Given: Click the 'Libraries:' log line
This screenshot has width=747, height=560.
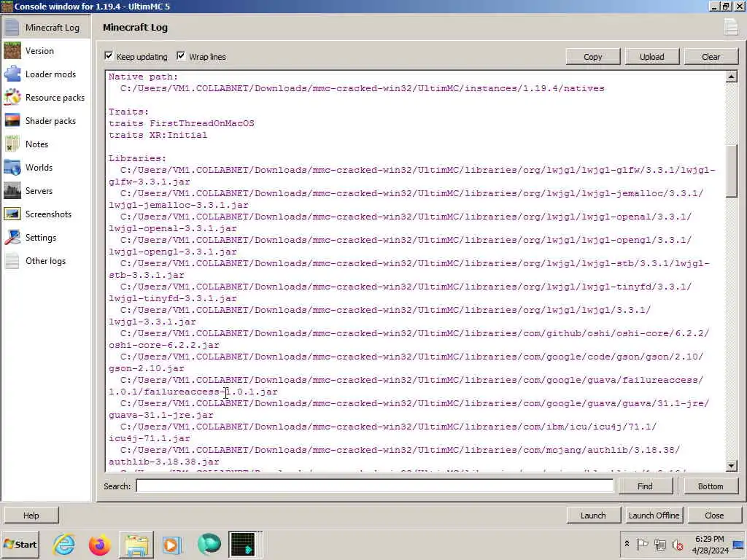Looking at the screenshot, I should pos(138,158).
